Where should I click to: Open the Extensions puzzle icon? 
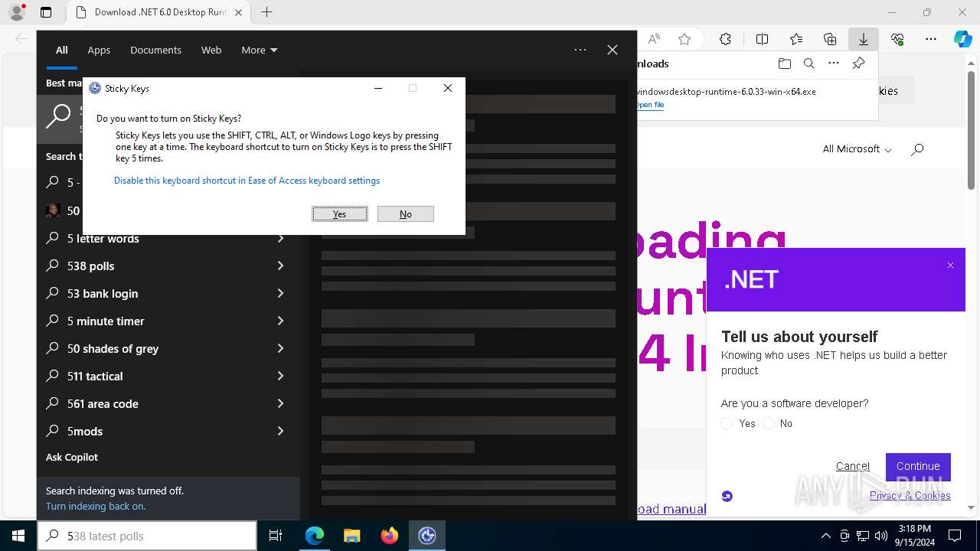click(725, 39)
